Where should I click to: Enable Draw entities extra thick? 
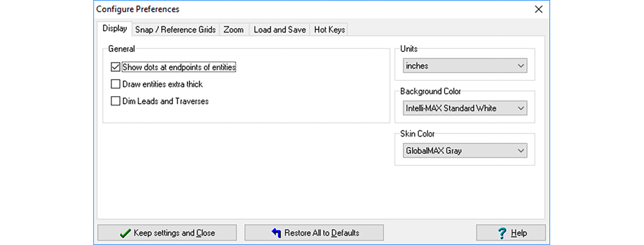(115, 85)
